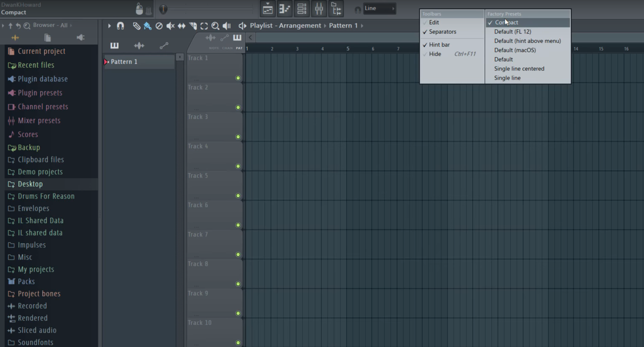Click the Track 4 header
The height and width of the screenshot is (347, 644).
215,156
